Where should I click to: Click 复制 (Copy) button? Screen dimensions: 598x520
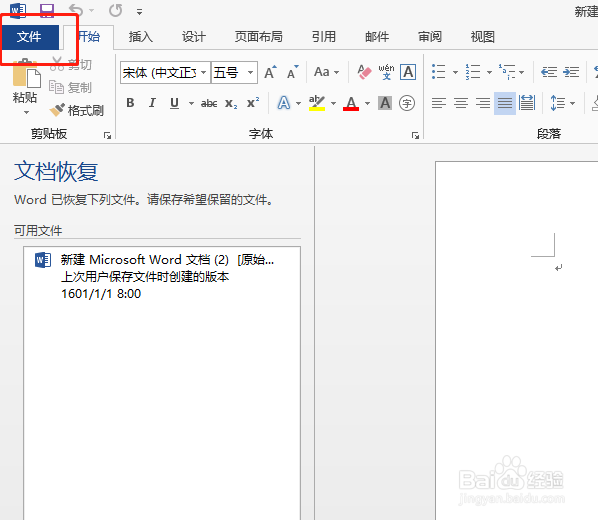pos(71,87)
